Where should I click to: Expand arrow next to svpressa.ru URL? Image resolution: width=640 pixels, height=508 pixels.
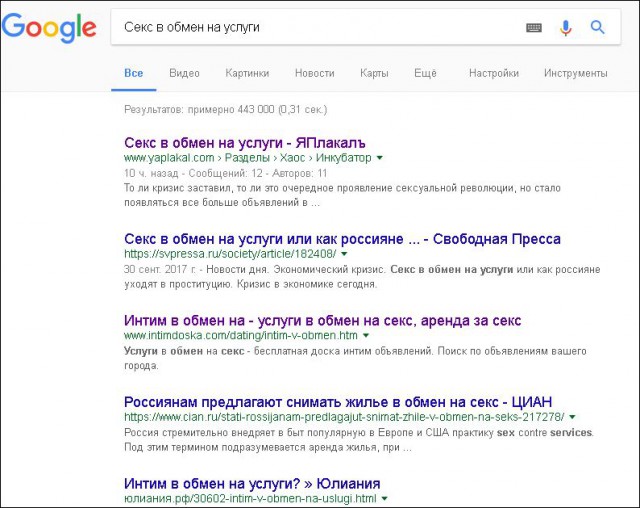tap(344, 254)
